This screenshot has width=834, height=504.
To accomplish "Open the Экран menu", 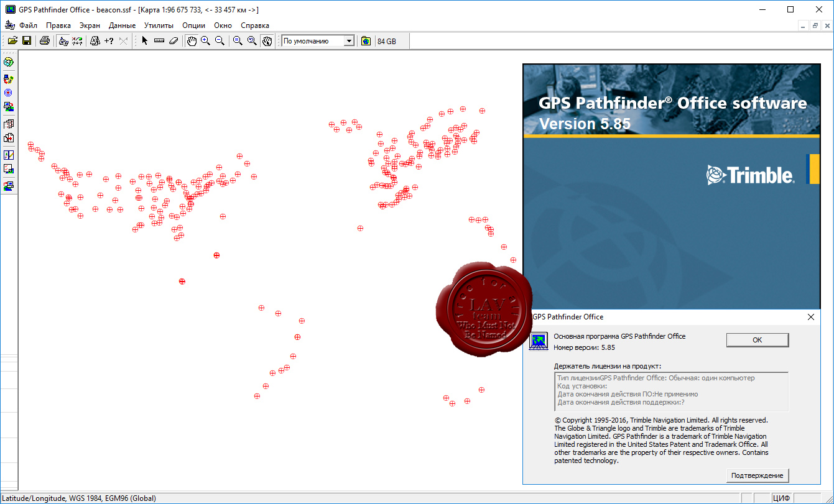I will tap(90, 25).
